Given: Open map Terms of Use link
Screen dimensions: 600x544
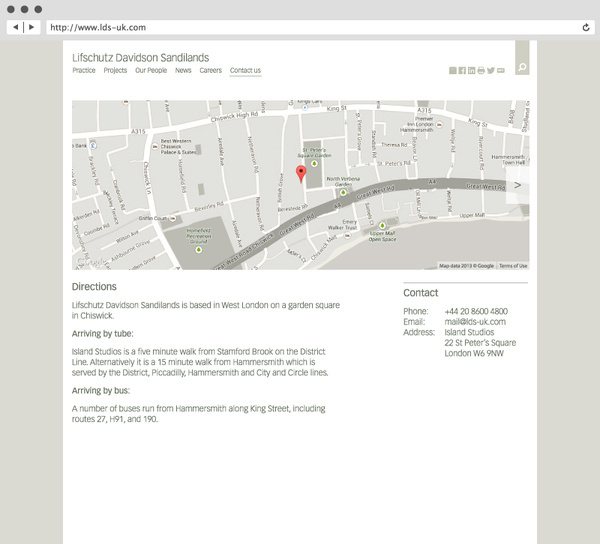Looking at the screenshot, I should pyautogui.click(x=513, y=266).
